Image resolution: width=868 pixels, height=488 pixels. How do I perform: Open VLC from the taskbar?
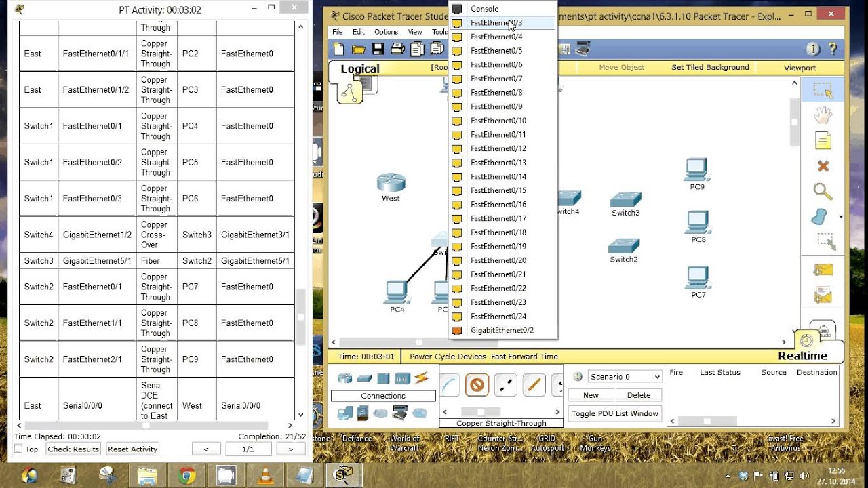264,476
